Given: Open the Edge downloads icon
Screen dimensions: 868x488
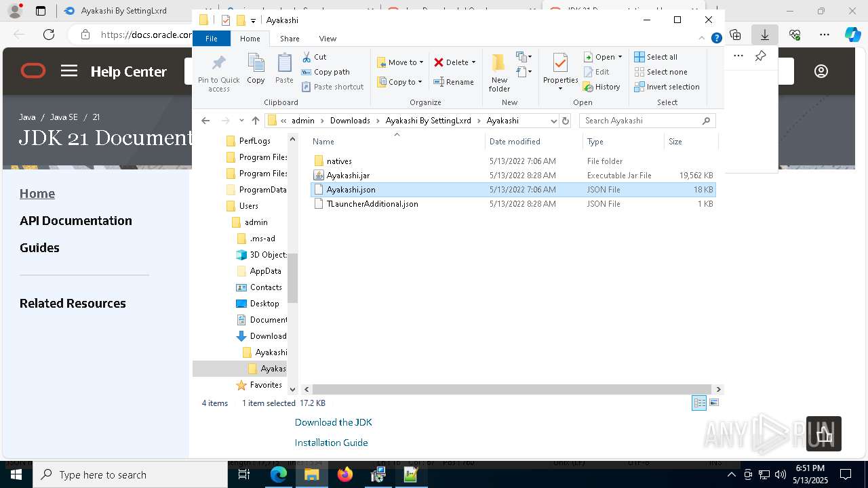Looking at the screenshot, I should [x=764, y=35].
